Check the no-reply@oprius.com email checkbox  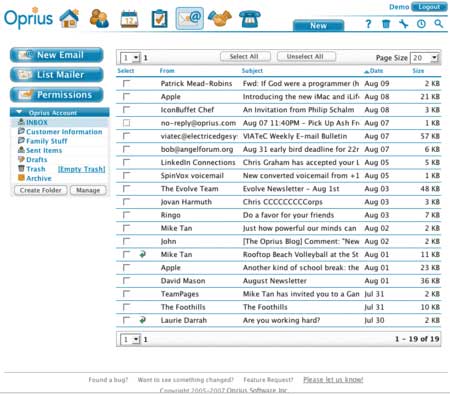(126, 123)
